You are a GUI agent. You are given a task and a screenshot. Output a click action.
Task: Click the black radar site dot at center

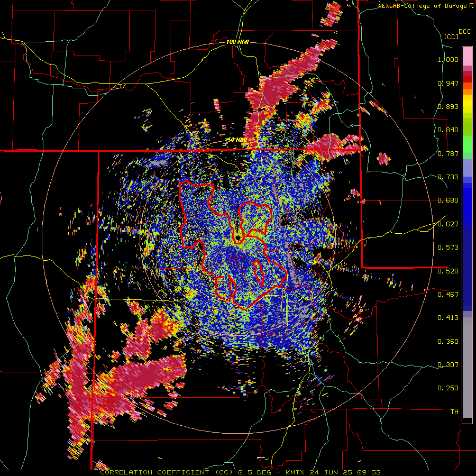coord(239,237)
